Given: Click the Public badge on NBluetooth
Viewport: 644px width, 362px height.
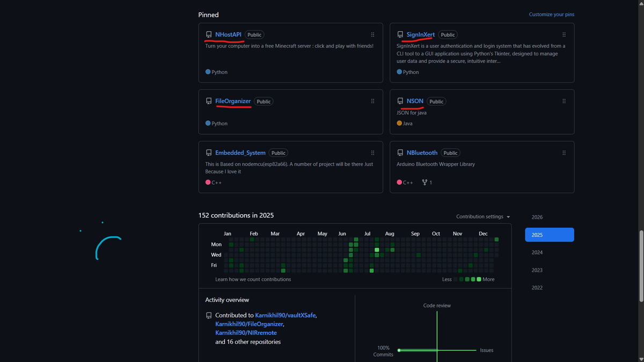Looking at the screenshot, I should [451, 153].
